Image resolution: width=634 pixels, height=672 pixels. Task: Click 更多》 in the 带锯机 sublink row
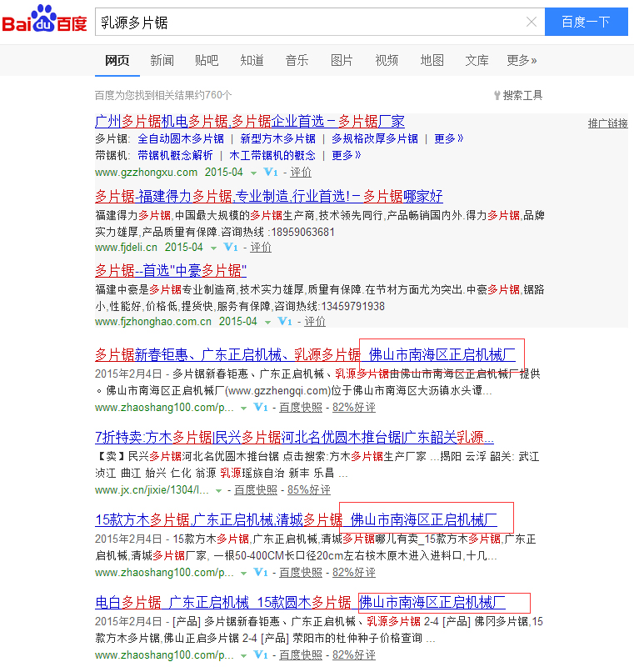coord(346,156)
